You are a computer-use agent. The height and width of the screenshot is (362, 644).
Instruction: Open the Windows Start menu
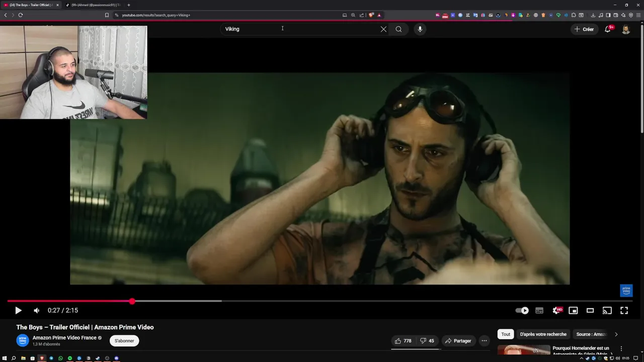(x=5, y=358)
